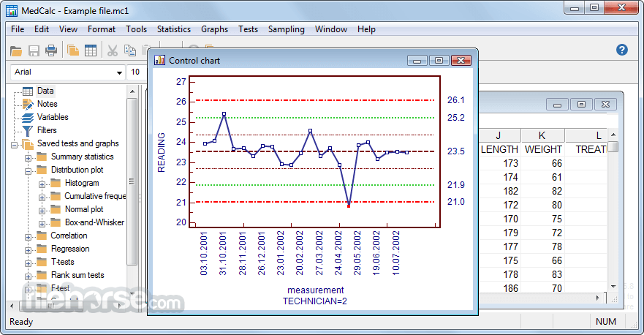Screen dimensions: 644x335
Task: Click the Filters funnel icon
Action: point(28,131)
